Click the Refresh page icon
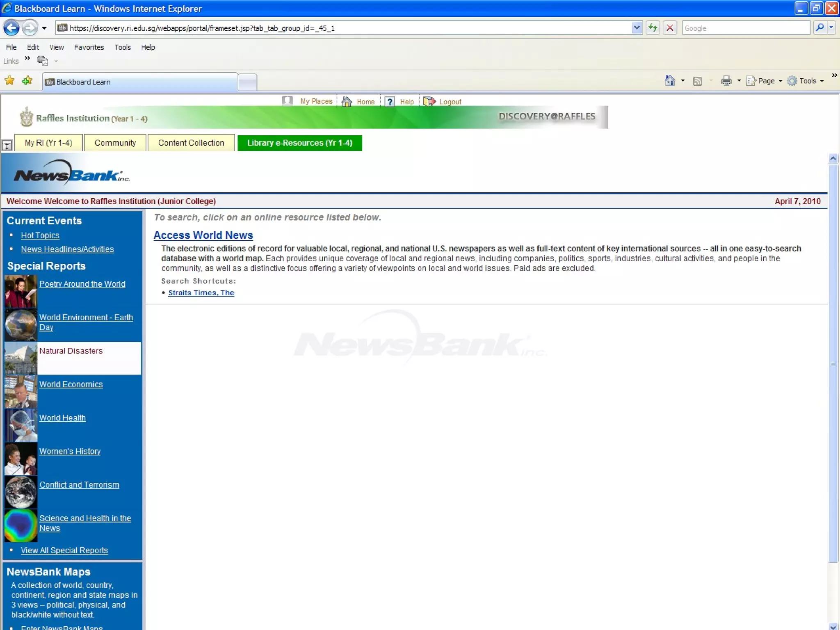The height and width of the screenshot is (630, 840). pyautogui.click(x=653, y=28)
